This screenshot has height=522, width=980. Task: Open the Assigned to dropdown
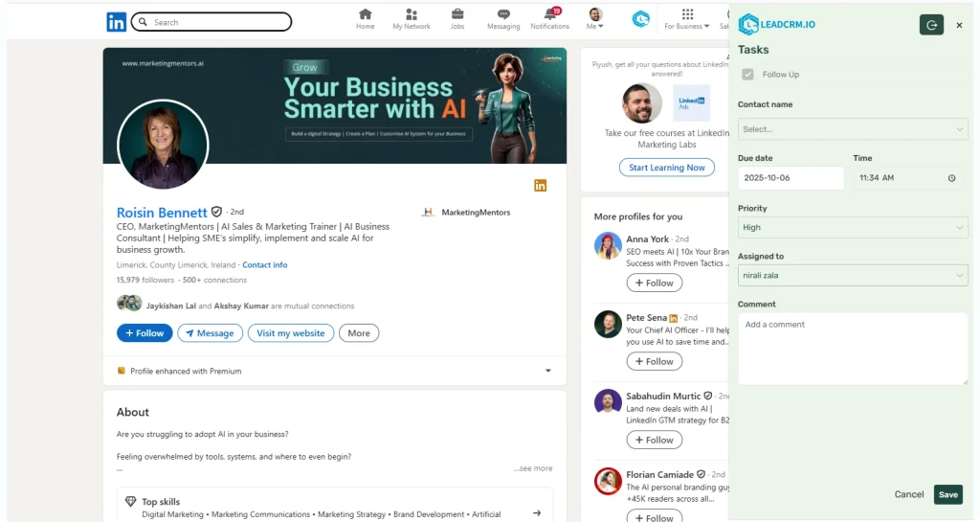click(x=852, y=276)
